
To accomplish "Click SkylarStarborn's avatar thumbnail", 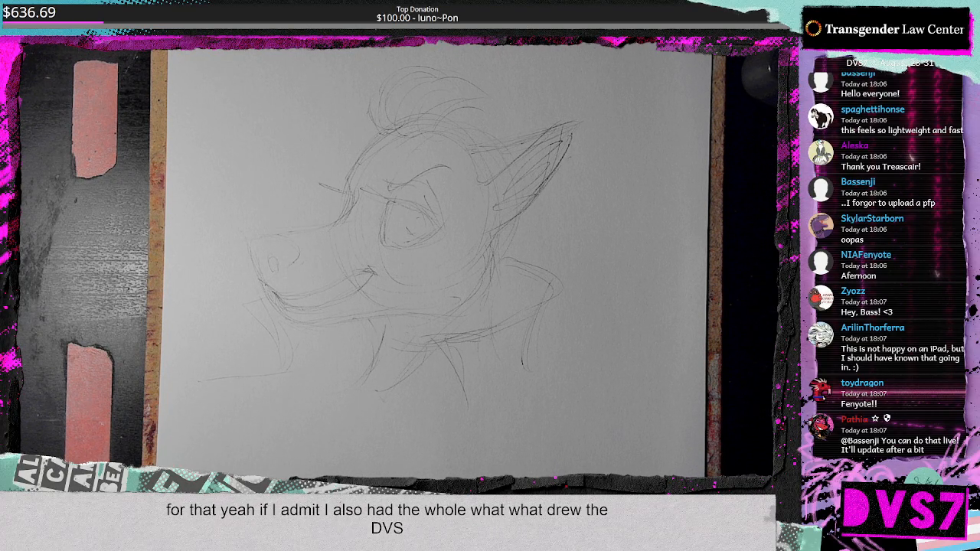I will coord(821,225).
